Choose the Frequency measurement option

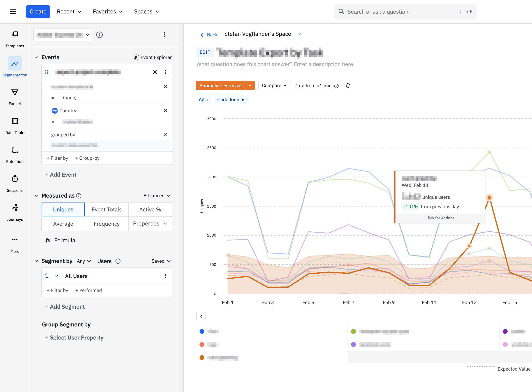pyautogui.click(x=106, y=224)
